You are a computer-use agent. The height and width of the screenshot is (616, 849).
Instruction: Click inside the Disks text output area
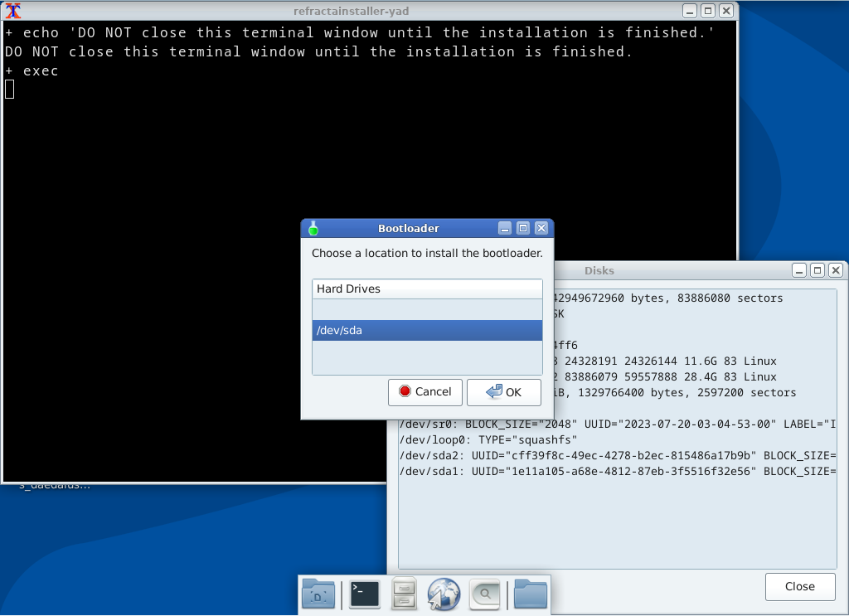pos(617,514)
